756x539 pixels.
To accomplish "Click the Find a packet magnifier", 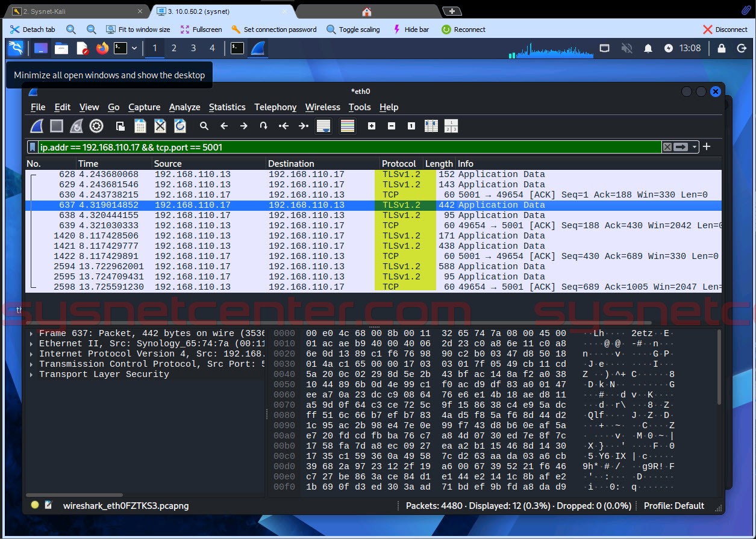I will click(204, 126).
